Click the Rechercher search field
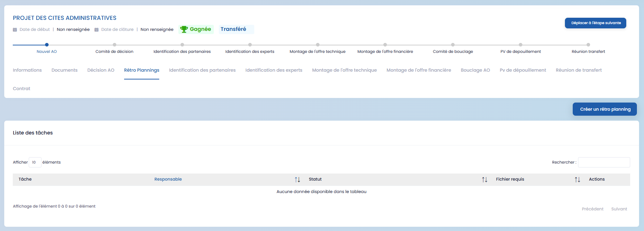644x231 pixels. (604, 162)
